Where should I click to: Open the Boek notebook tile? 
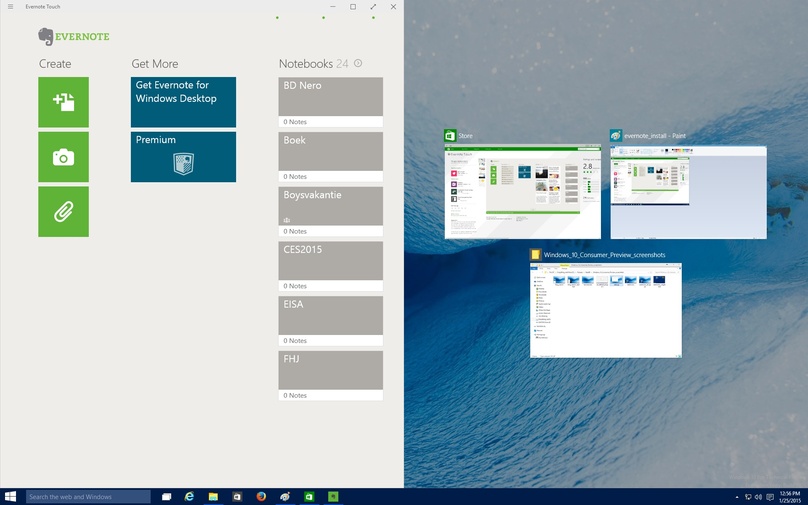pyautogui.click(x=331, y=157)
